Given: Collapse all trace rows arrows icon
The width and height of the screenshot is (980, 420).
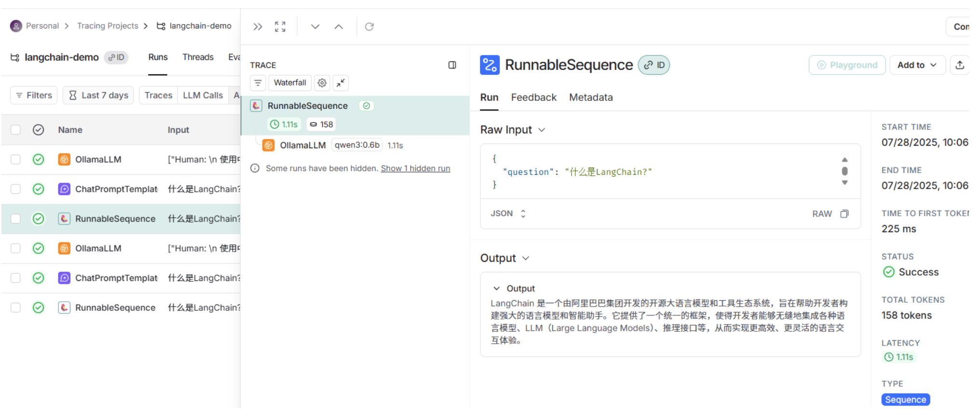Looking at the screenshot, I should pos(340,83).
